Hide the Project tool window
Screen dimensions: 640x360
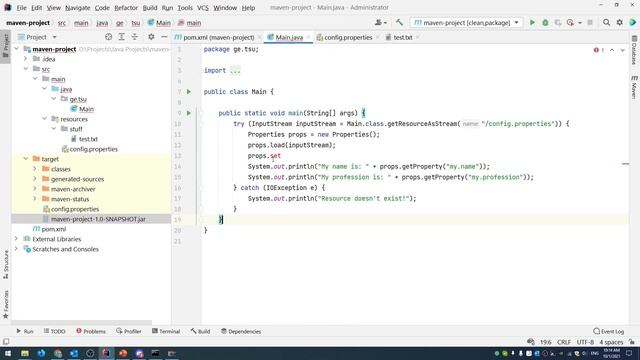pos(164,37)
